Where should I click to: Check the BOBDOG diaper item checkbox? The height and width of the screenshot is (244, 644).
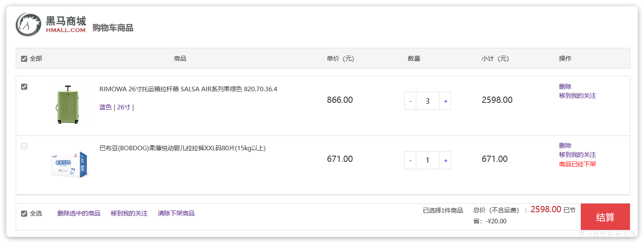click(24, 146)
